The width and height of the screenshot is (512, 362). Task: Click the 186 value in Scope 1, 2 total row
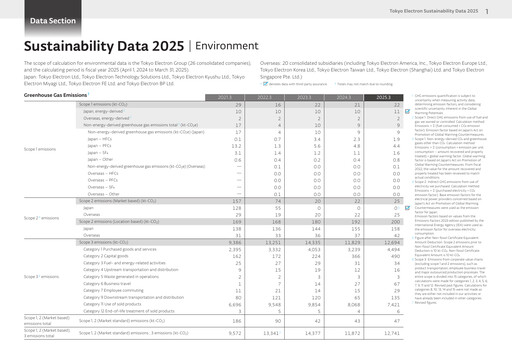click(237, 321)
